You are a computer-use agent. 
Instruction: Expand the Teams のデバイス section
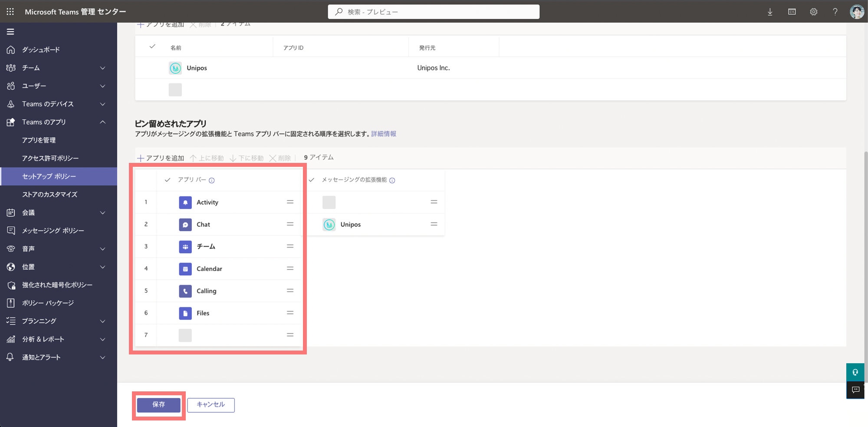point(103,104)
